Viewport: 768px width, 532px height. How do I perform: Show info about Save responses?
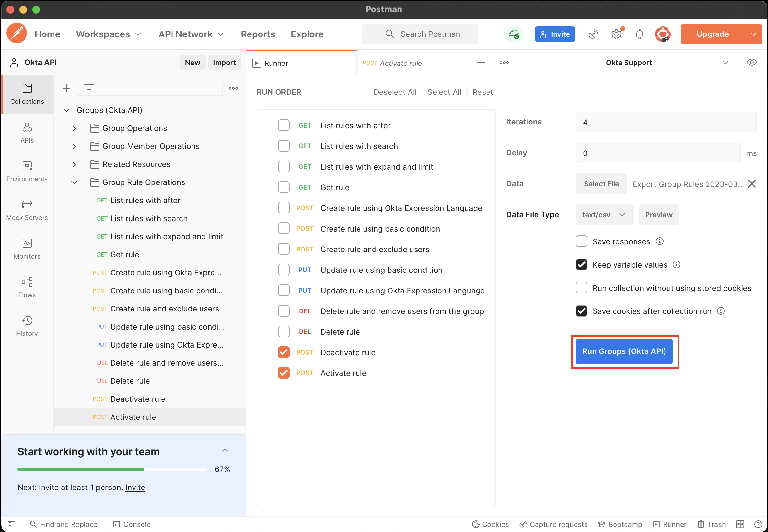click(x=660, y=241)
